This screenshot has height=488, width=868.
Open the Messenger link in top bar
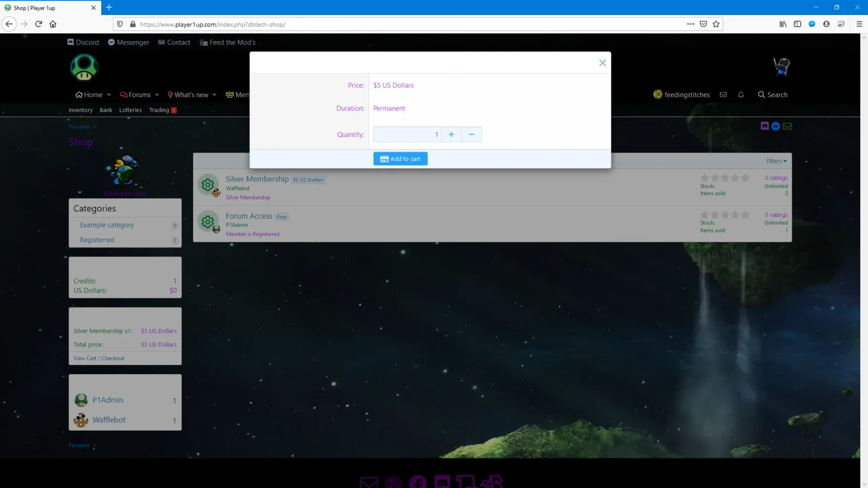[129, 42]
